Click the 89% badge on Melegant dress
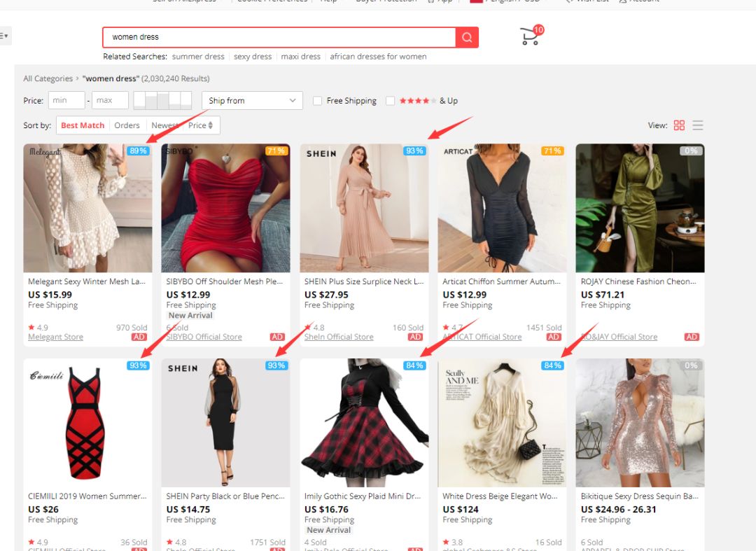The width and height of the screenshot is (756, 551). pos(138,151)
